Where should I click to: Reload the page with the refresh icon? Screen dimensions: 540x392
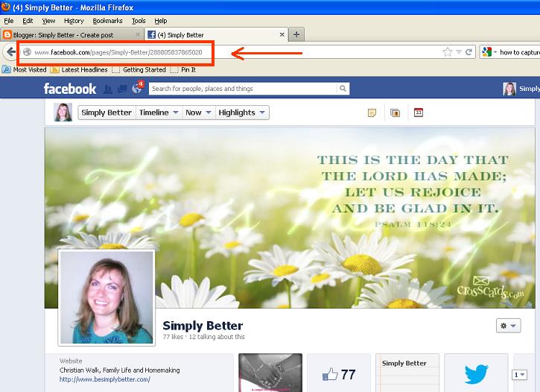[x=468, y=52]
